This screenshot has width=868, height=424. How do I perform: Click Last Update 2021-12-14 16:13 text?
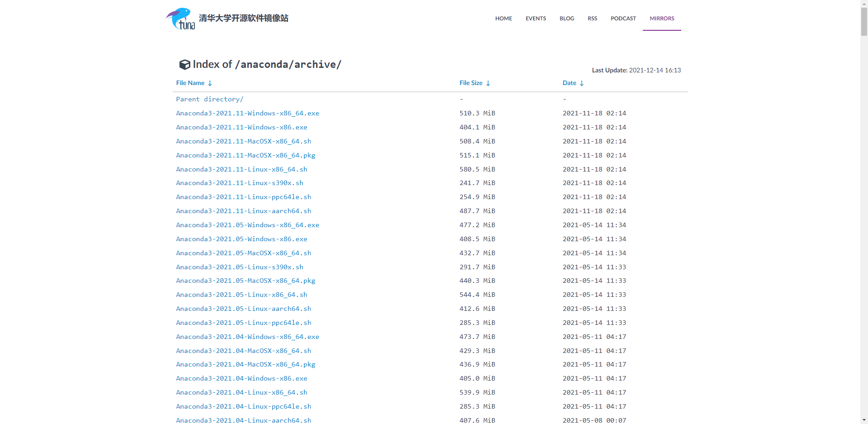(637, 70)
